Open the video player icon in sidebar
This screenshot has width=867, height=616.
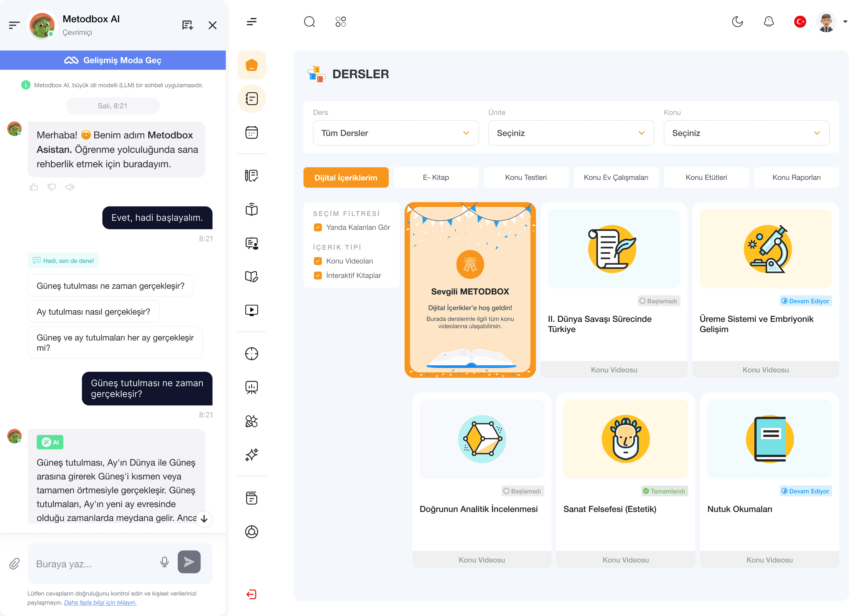(251, 310)
